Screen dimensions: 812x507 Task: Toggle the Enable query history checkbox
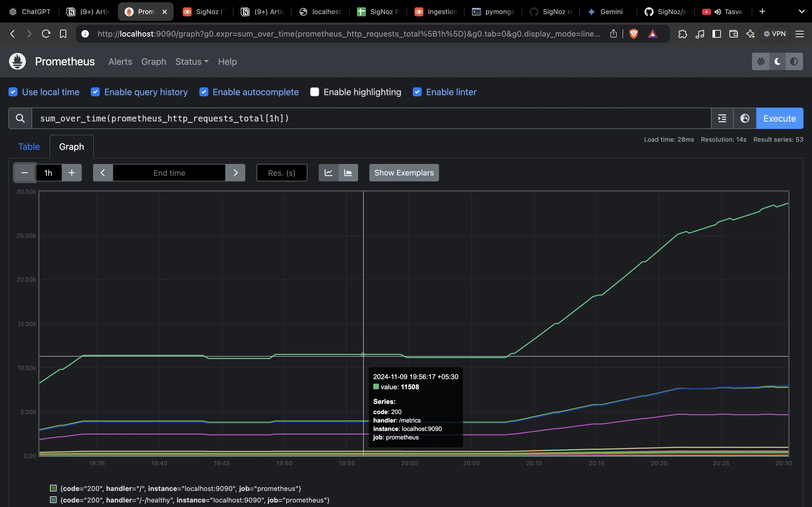coord(95,92)
